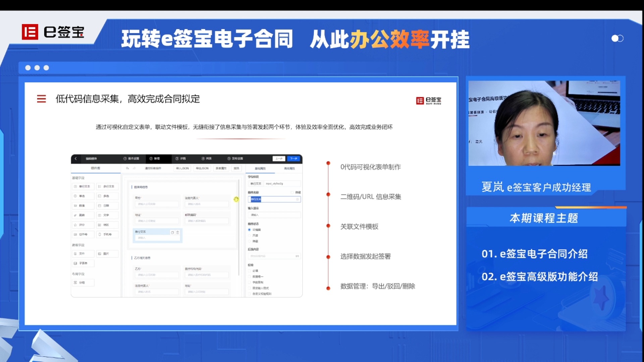Screen dimensions: 644x362
Task: Check the 自定义校验规则 checkbox
Action: coord(249,294)
